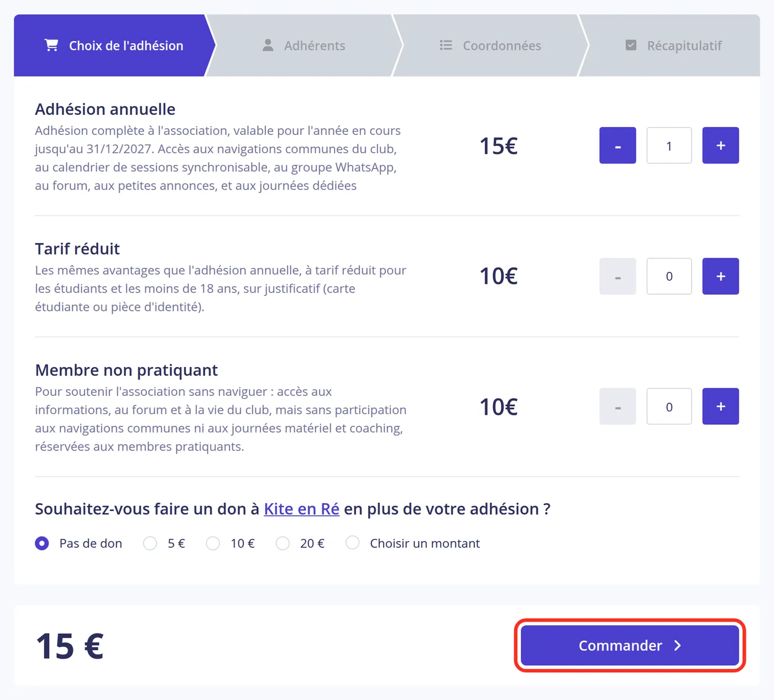Choose the 20 € donation option
Image resolution: width=774 pixels, height=700 pixels.
[283, 544]
